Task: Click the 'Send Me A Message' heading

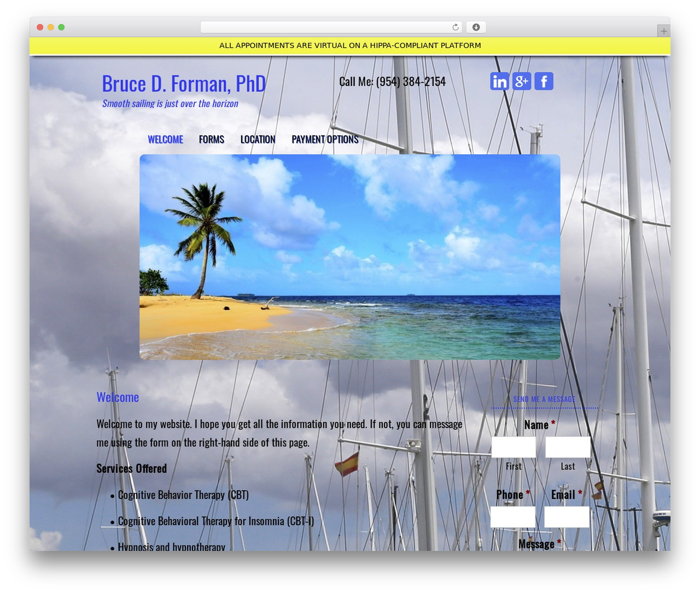Action: tap(544, 399)
